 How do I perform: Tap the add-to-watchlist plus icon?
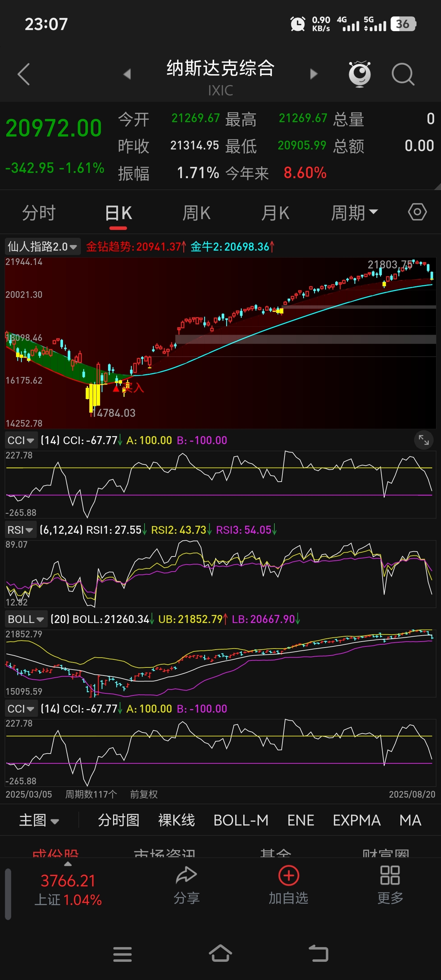tap(288, 875)
